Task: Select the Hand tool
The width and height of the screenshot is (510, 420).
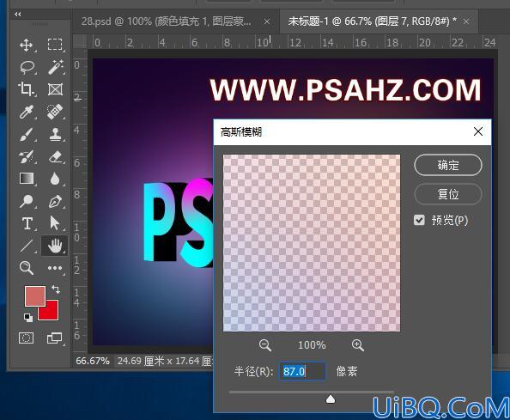Action: coord(55,246)
